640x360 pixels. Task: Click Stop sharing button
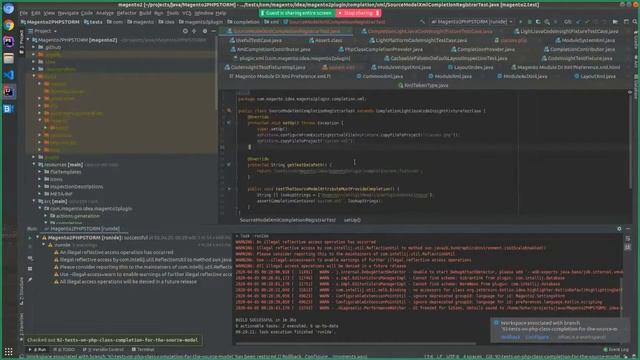coord(358,13)
